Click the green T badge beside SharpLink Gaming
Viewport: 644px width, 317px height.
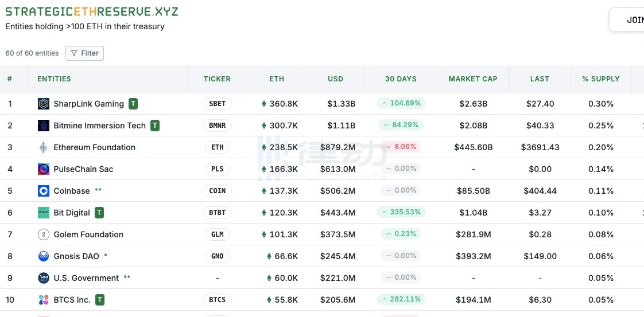point(133,104)
